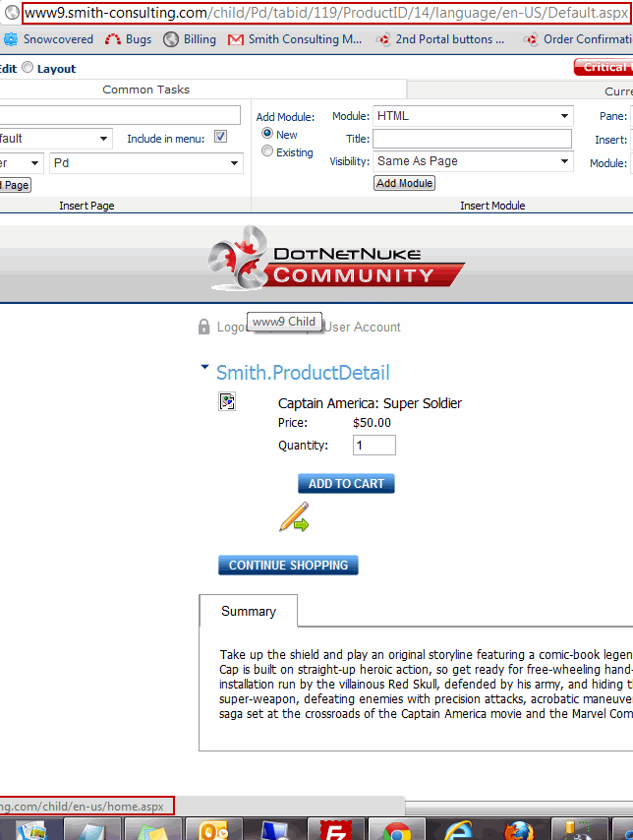The image size is (633, 840).
Task: Switch to Chrome in the taskbar
Action: click(397, 829)
